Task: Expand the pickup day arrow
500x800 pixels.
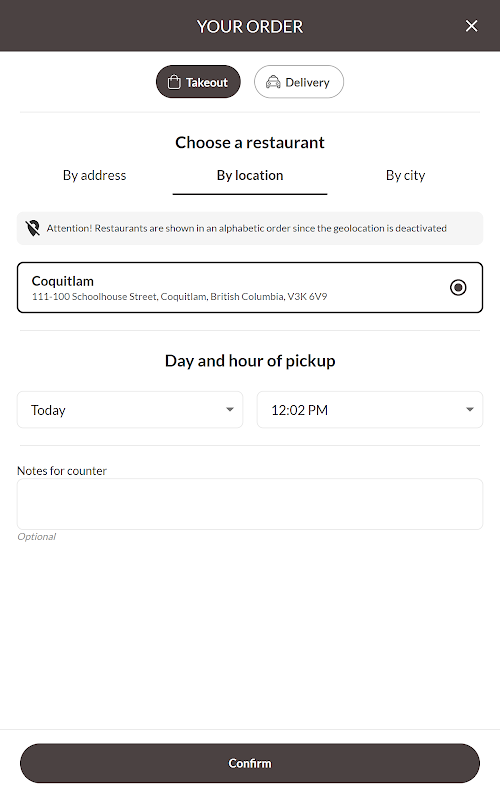Action: pyautogui.click(x=230, y=410)
